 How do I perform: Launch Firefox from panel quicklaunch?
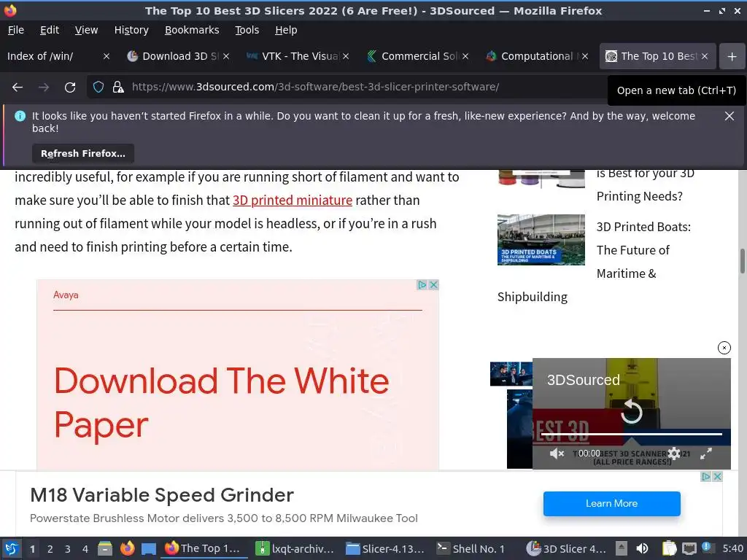(127, 548)
